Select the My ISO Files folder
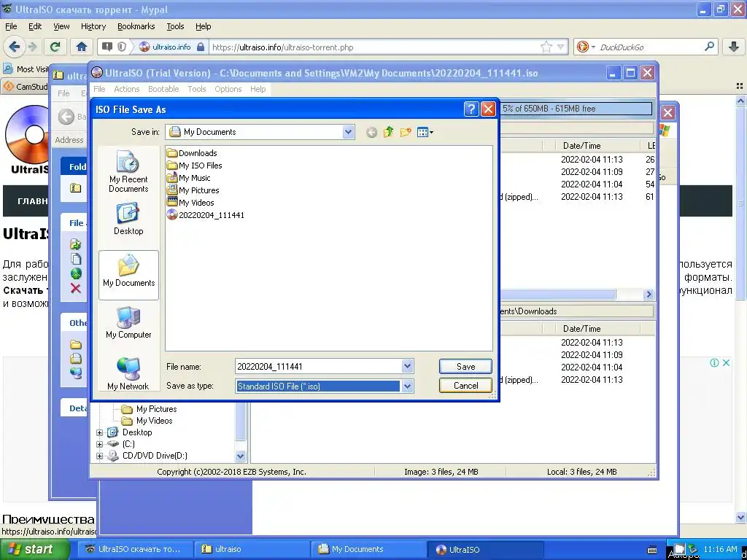This screenshot has width=747, height=560. click(x=194, y=166)
